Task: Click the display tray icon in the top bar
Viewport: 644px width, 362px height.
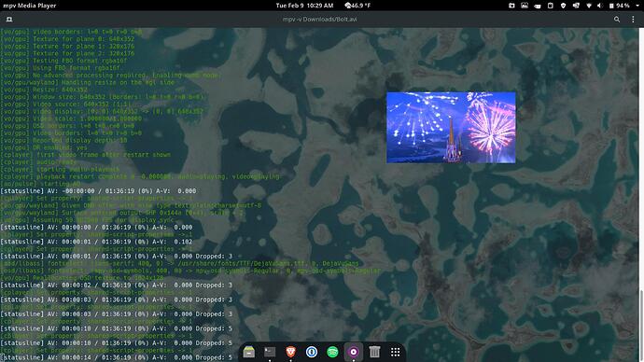Action: point(576,6)
